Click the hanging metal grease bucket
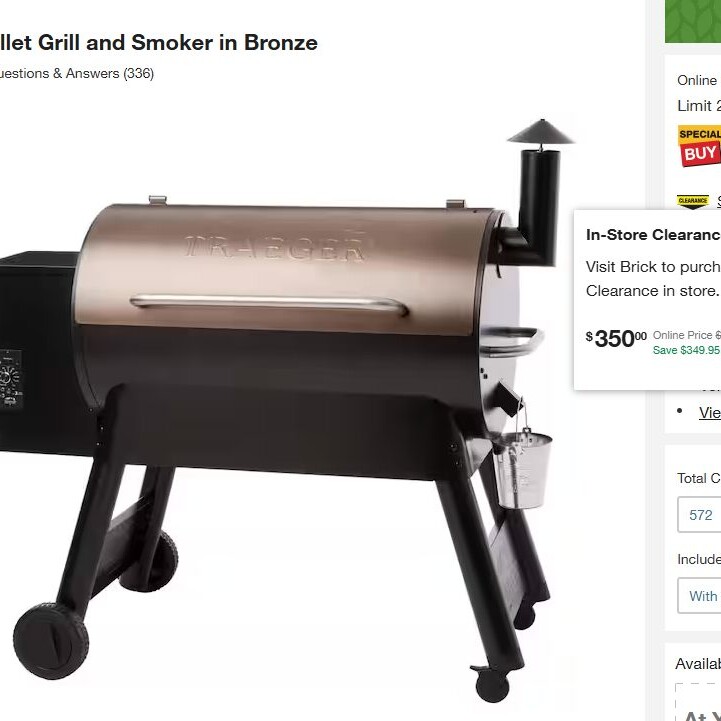The image size is (721, 721). pos(522,468)
